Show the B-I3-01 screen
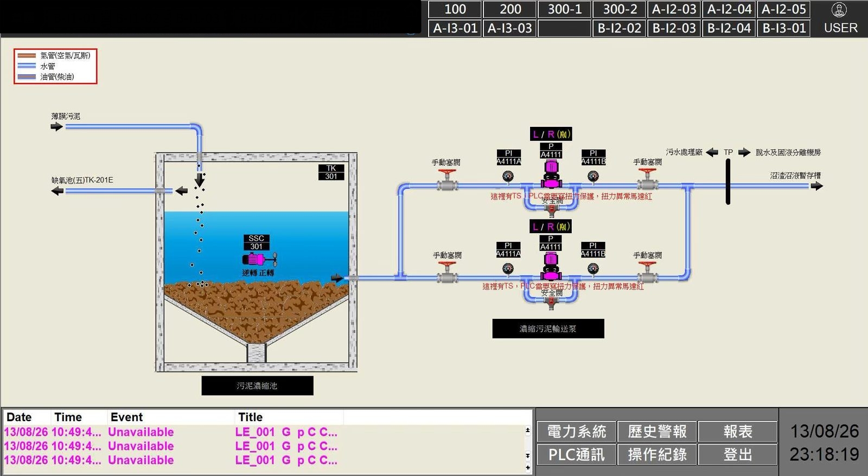Screen dimensions: 868x476 [x=784, y=28]
